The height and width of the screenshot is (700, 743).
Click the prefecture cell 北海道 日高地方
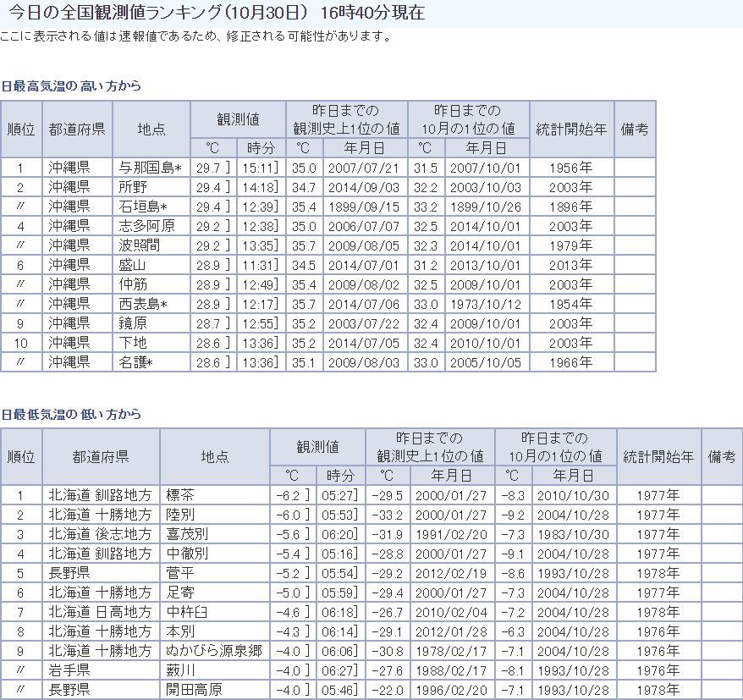[101, 612]
